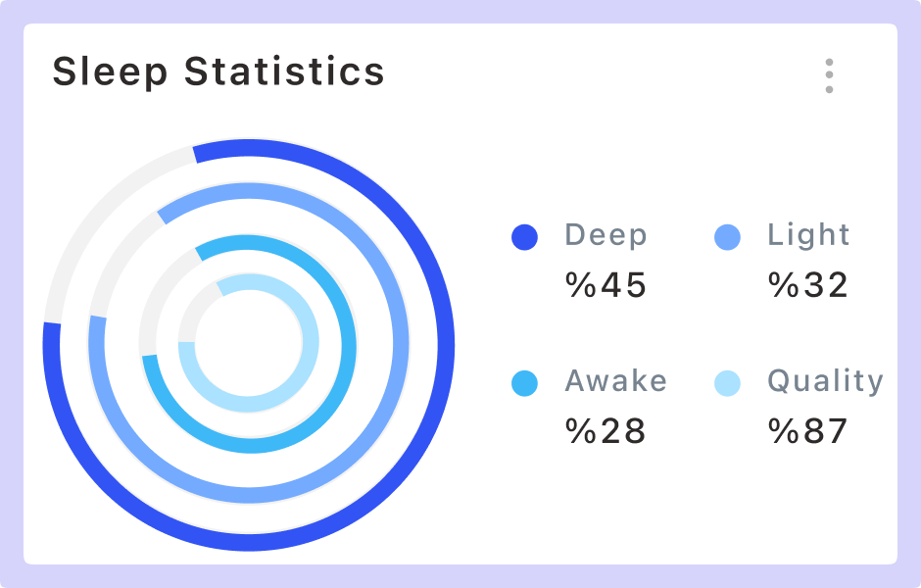Image resolution: width=921 pixels, height=588 pixels.
Task: Click the third ring's sky blue Awake arc
Action: 348,345
